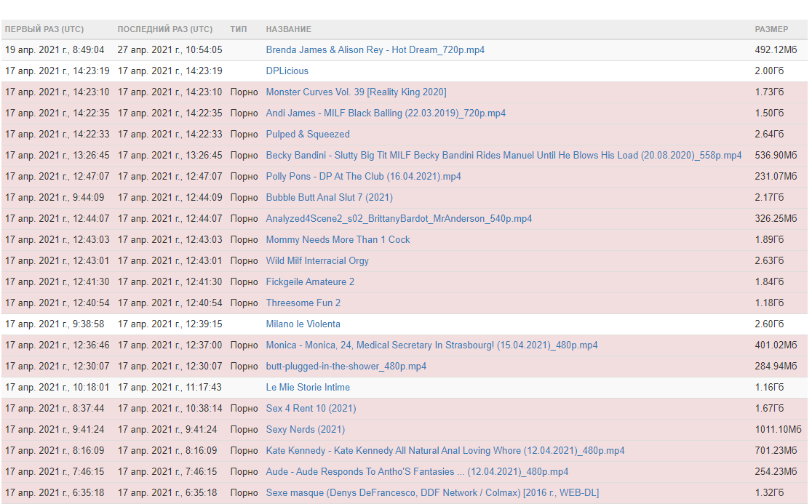
Task: Open 'Mommy Needs More Than 1 Cock' link
Action: coord(338,239)
